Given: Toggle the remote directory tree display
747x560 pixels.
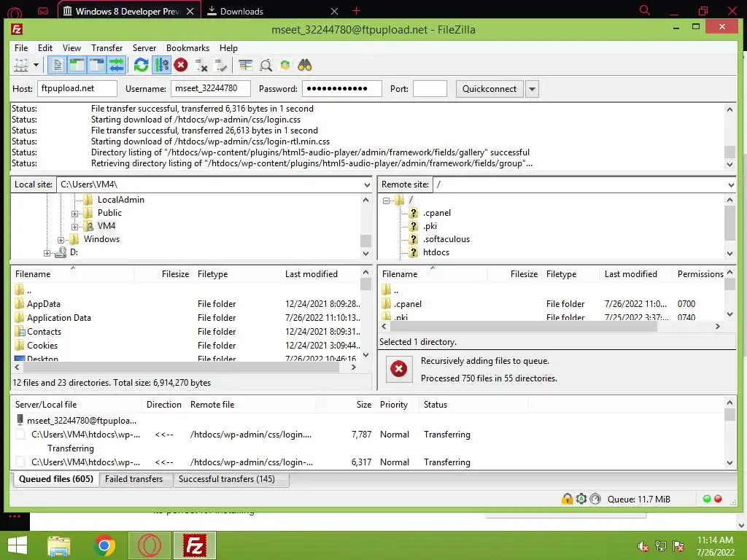Looking at the screenshot, I should 97,65.
